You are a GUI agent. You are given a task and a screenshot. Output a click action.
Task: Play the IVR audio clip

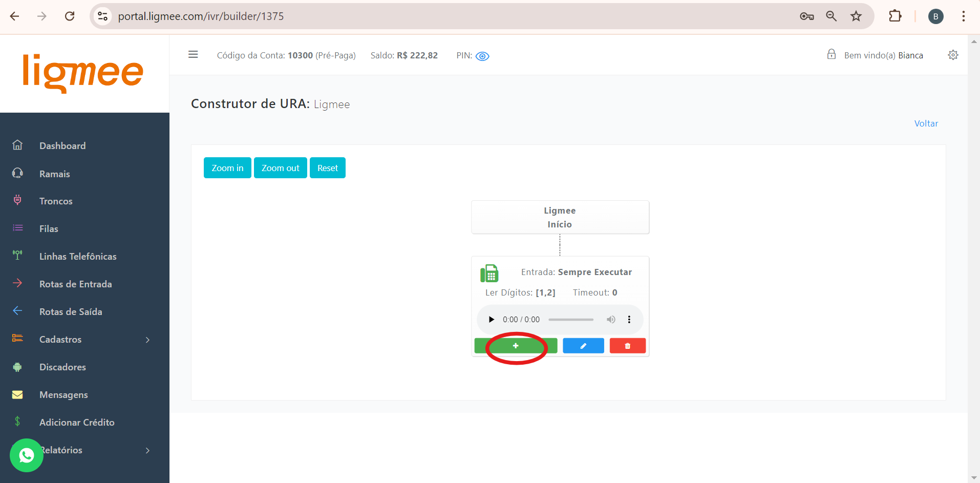click(492, 320)
